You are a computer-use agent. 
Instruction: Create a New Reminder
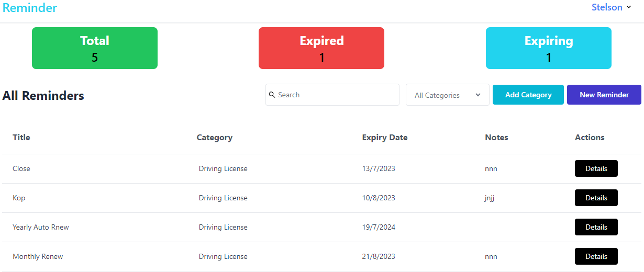click(604, 95)
